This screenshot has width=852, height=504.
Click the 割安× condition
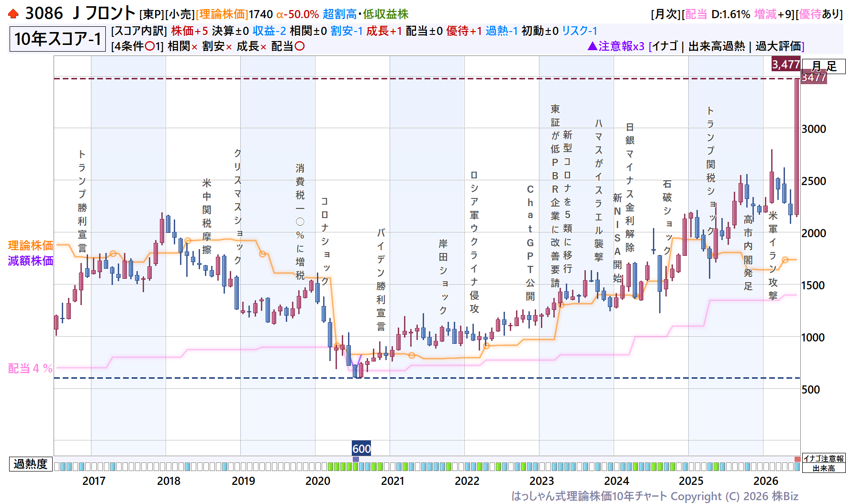217,46
